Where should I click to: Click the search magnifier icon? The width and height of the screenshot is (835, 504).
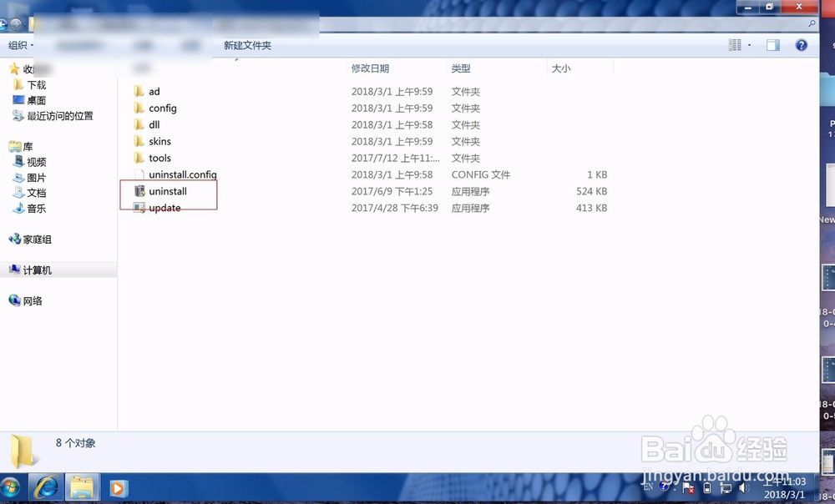pos(812,23)
